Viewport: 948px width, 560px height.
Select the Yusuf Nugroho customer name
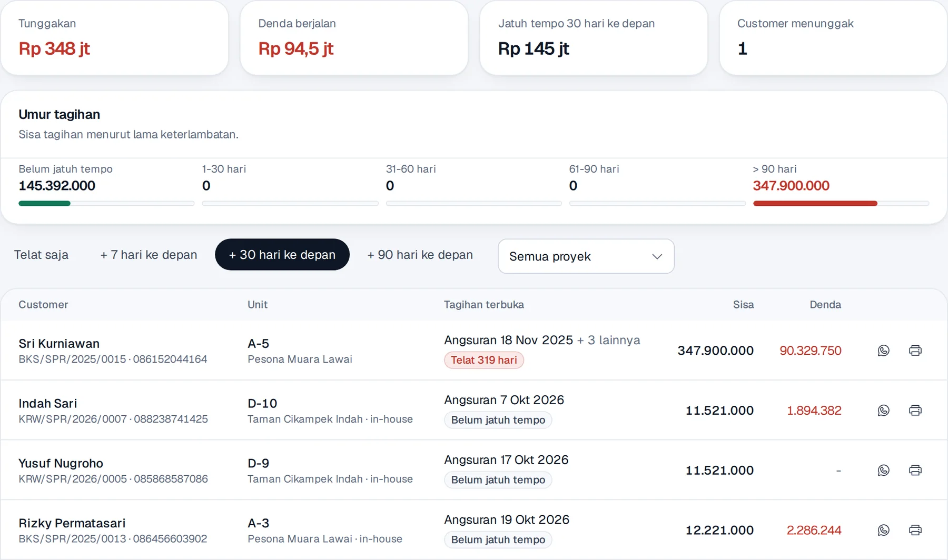pos(61,464)
